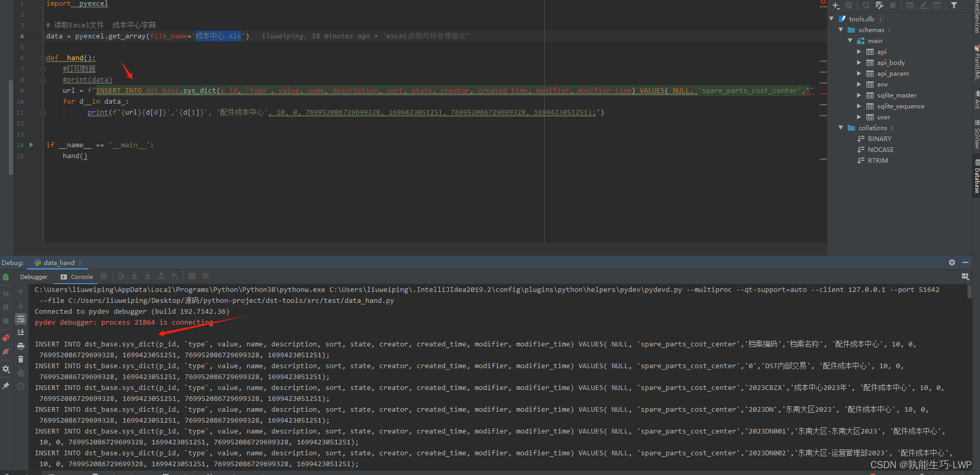Click the Rerun debug bug icon
Image resolution: width=980 pixels, height=475 pixels.
click(6, 277)
